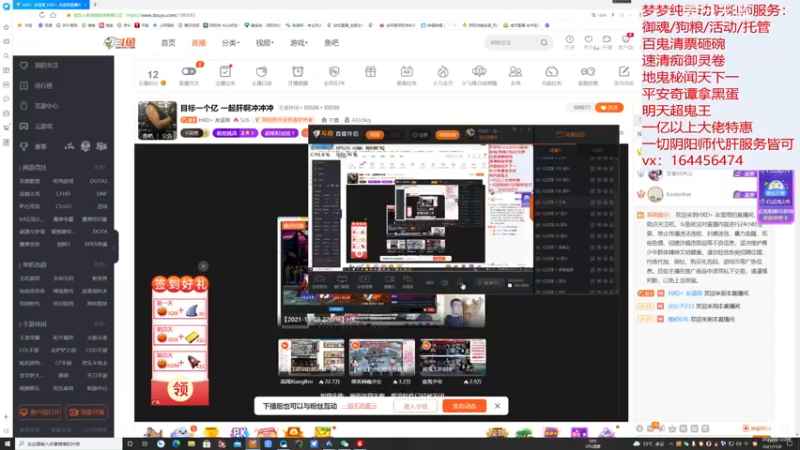This screenshot has width=800, height=450.
Task: Dismiss the 下播后 banner with X
Action: (497, 406)
